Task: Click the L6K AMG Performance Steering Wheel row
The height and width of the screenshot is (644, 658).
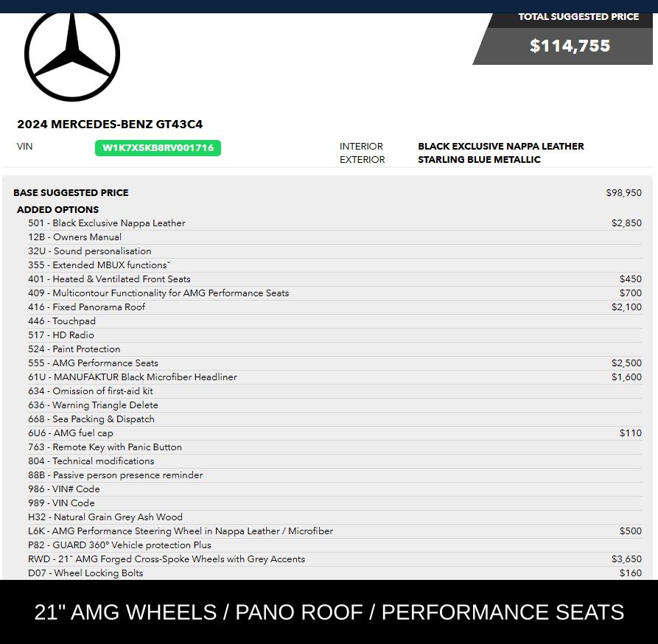Action: pos(335,531)
